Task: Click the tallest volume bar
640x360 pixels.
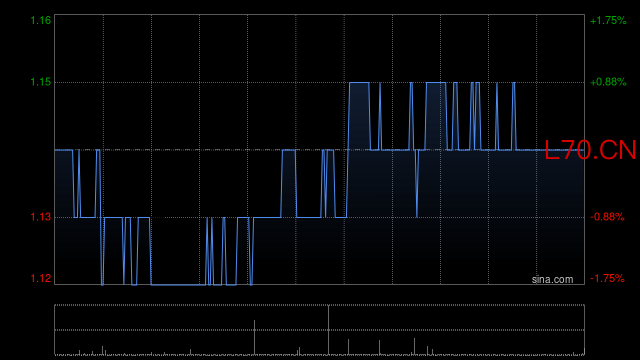Action: (328, 330)
